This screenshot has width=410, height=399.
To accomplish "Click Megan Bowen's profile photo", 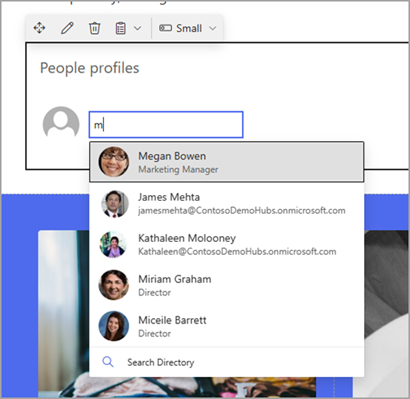I will 114,162.
